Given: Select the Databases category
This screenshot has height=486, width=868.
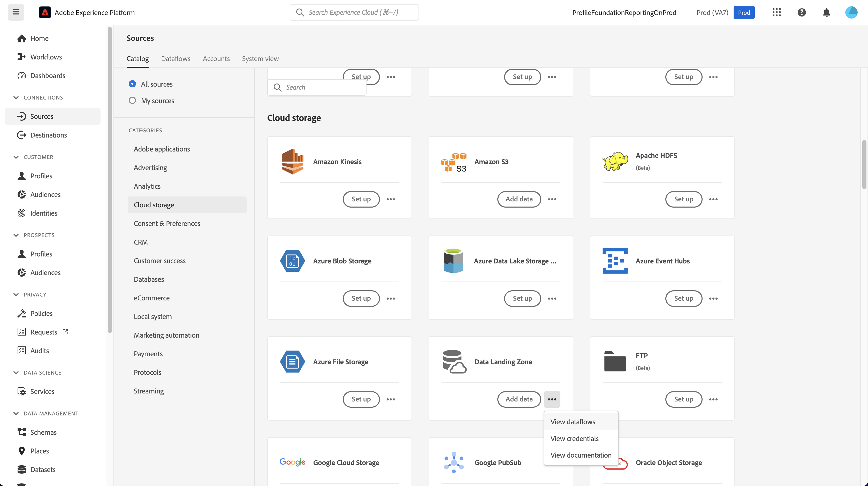Looking at the screenshot, I should 187,279.
